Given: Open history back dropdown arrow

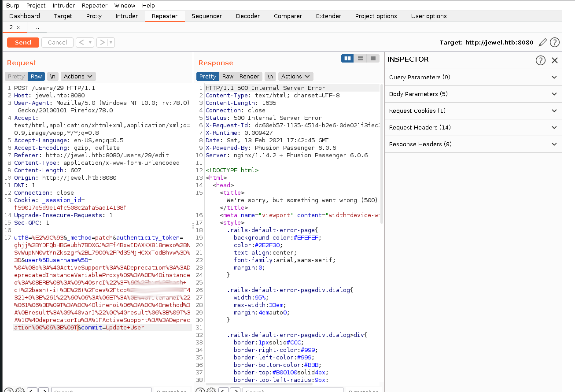Looking at the screenshot, I should coord(90,42).
